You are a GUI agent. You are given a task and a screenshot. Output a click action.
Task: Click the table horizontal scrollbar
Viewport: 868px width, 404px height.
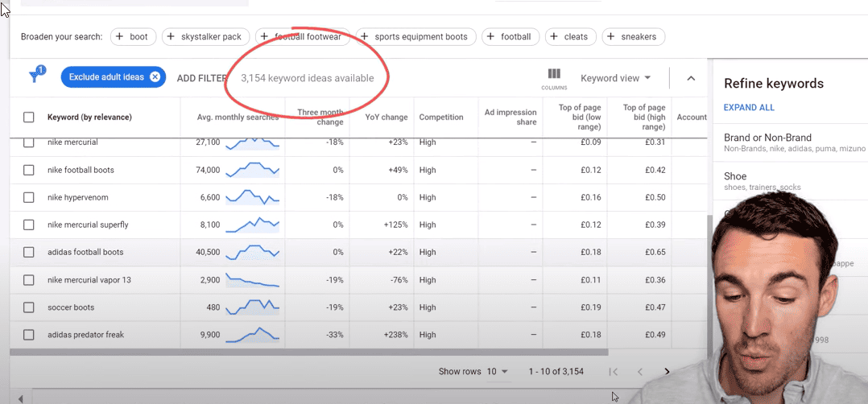(309, 352)
